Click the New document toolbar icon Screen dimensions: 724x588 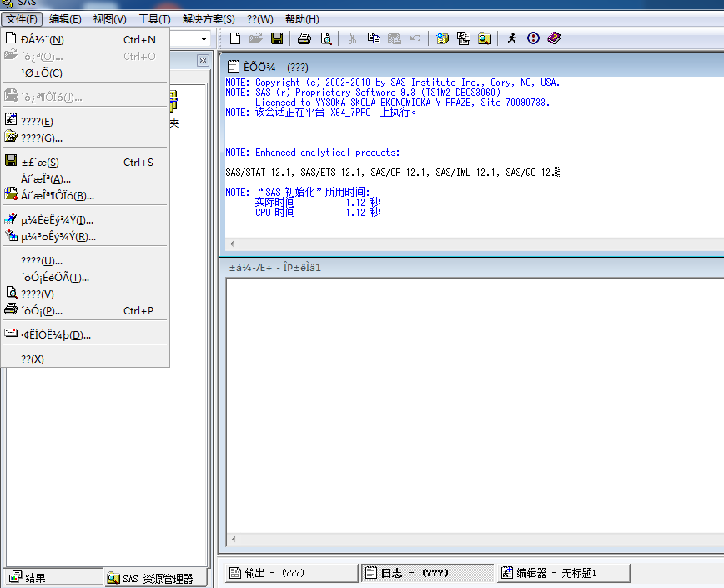[235, 38]
